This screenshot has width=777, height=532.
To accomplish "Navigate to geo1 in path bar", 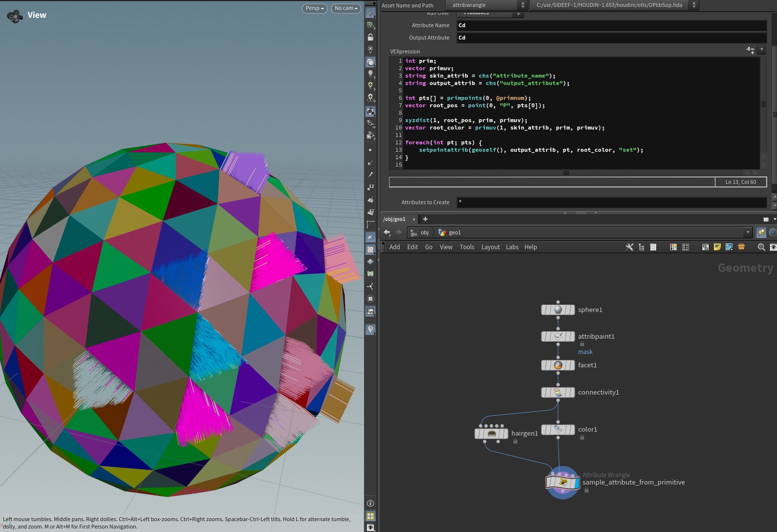I will click(450, 232).
